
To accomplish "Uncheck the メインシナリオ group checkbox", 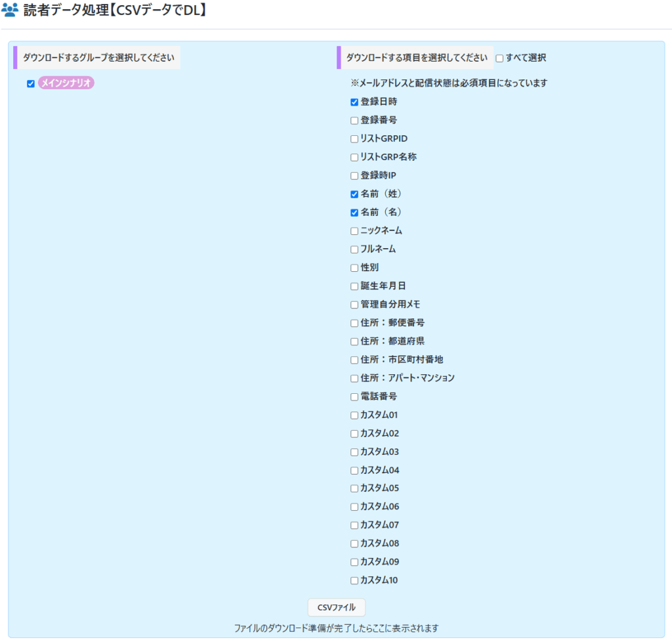I will point(31,83).
